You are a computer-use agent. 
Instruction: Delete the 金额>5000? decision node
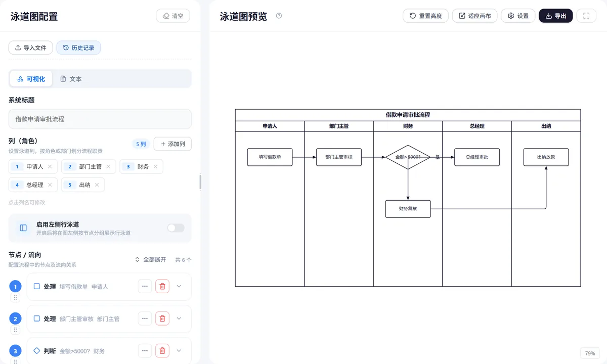162,350
